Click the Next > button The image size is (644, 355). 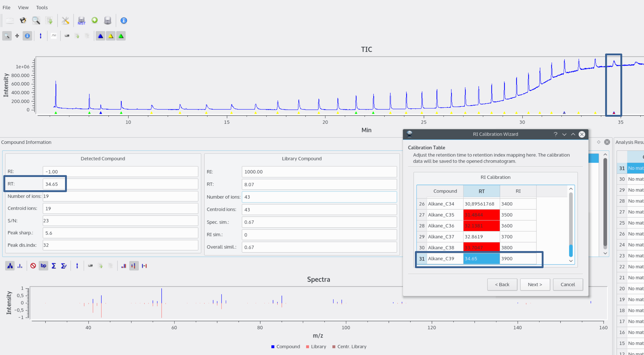click(535, 285)
